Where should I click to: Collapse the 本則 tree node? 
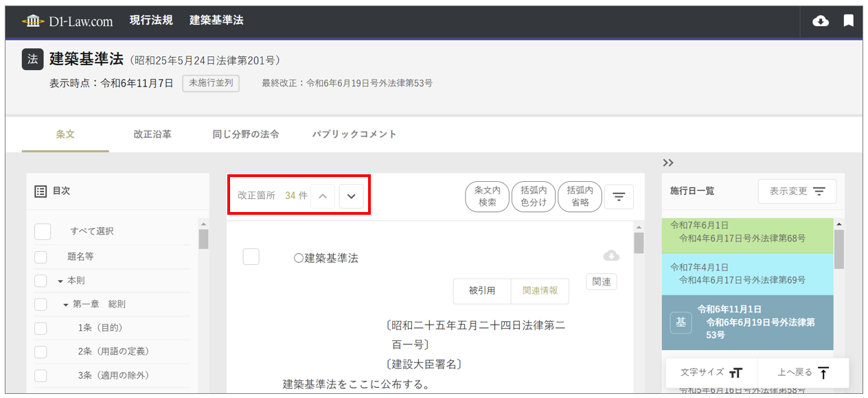coord(60,281)
